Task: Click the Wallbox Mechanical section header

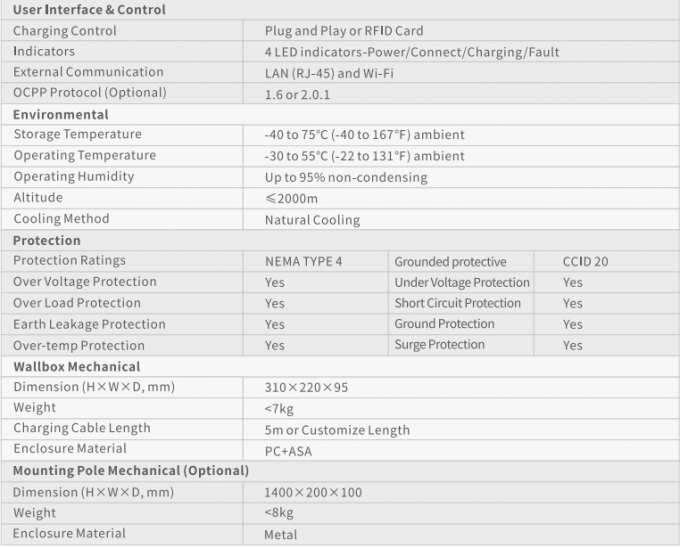Action: click(77, 367)
